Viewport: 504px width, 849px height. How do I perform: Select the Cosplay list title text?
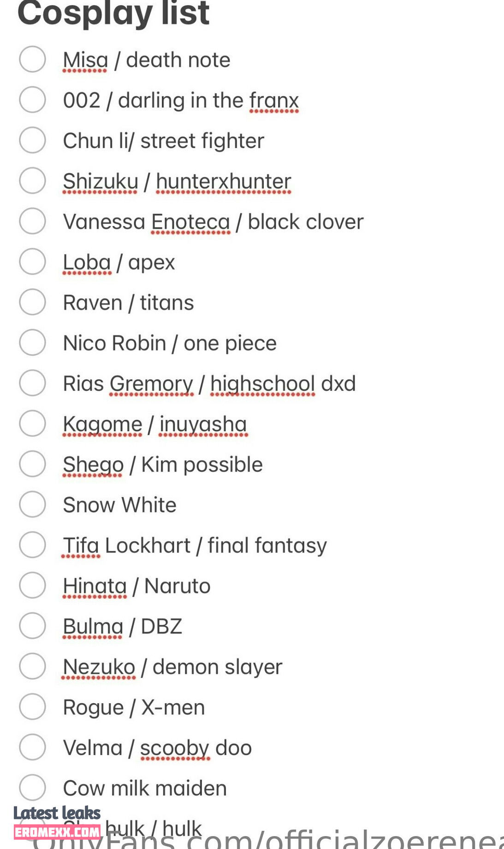click(x=113, y=13)
